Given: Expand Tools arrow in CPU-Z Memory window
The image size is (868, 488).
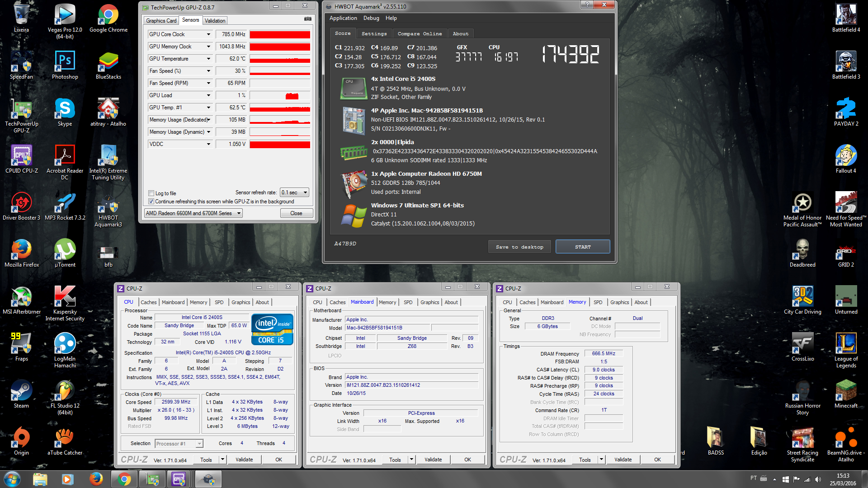Looking at the screenshot, I should point(601,460).
